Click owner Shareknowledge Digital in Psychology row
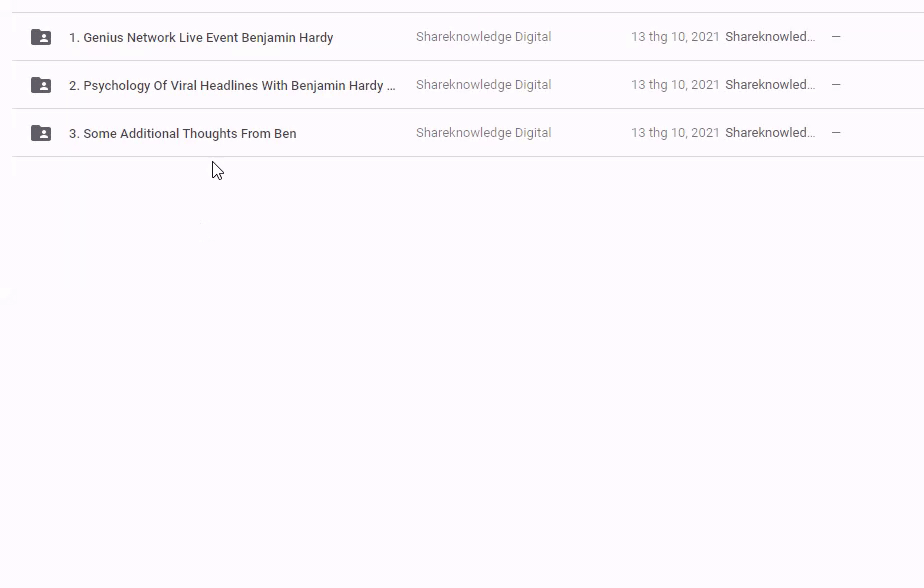924x588 pixels. 483,85
